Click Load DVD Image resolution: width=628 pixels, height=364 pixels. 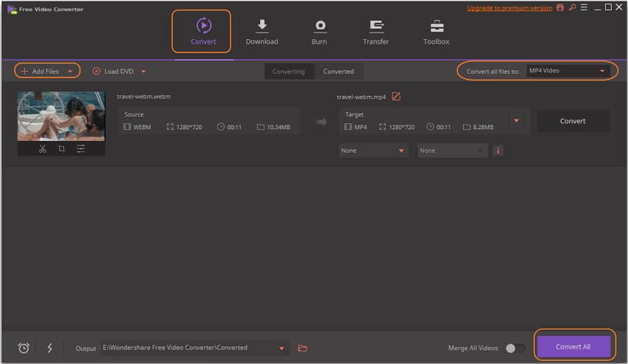(x=113, y=72)
